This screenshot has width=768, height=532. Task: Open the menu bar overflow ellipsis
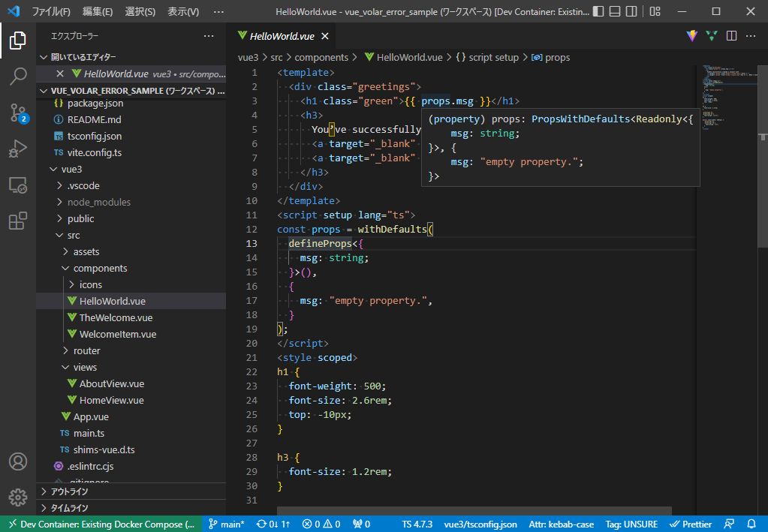pyautogui.click(x=218, y=11)
